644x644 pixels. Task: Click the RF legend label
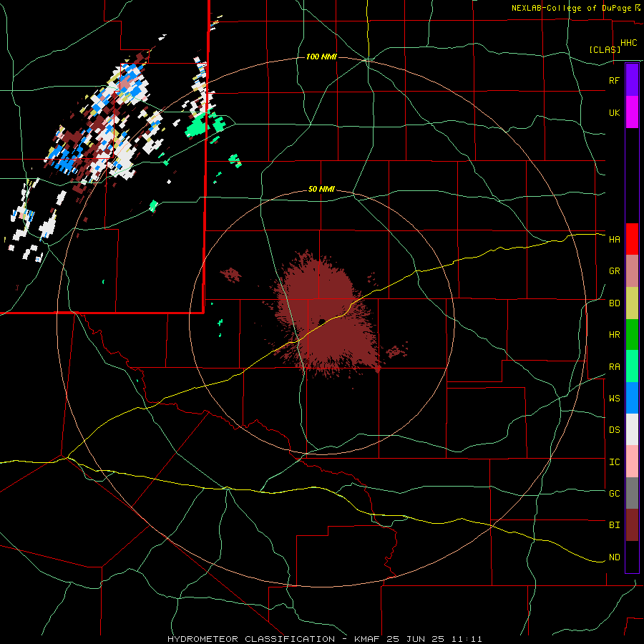point(614,80)
